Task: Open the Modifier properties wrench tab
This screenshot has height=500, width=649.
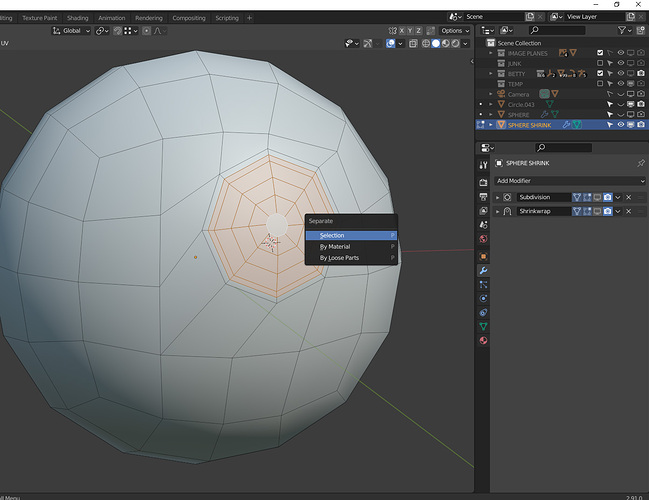Action: click(483, 271)
